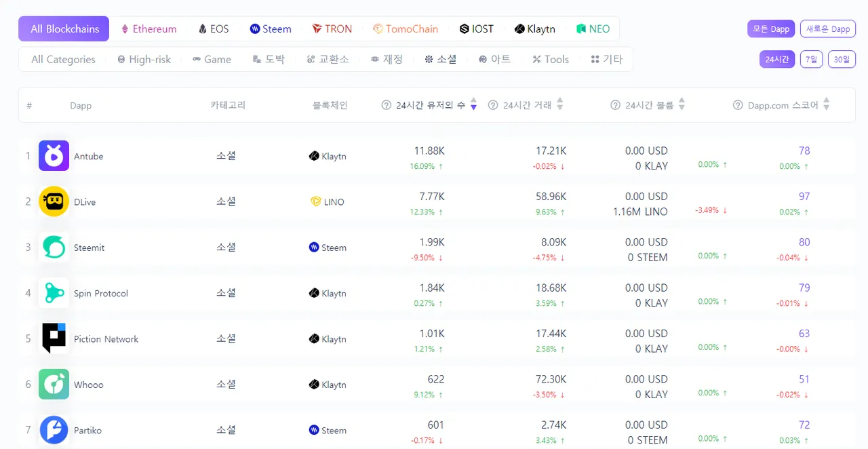Open the Partiko app logo
868x449 pixels.
[x=54, y=430]
